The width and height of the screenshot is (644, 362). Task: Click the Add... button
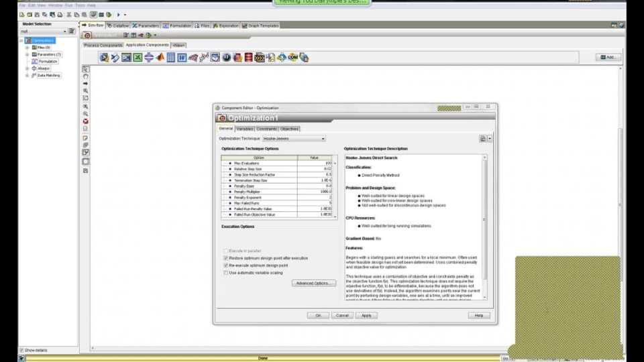click(608, 58)
